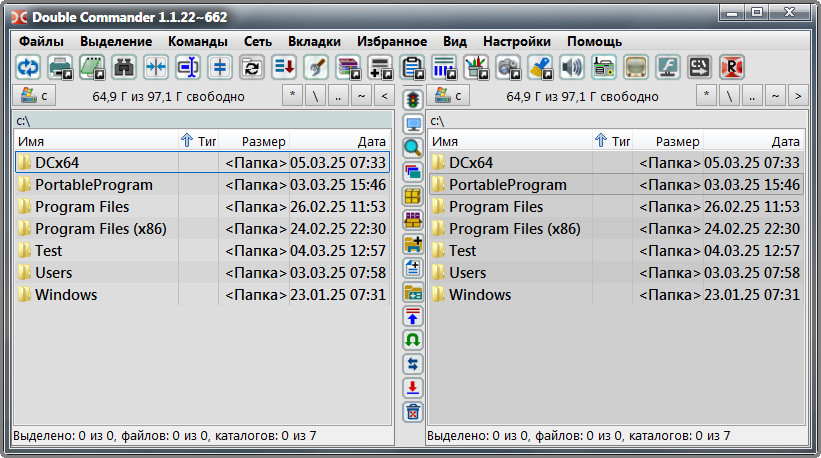The width and height of the screenshot is (821, 458).
Task: Sort left panel by Дата column
Action: point(339,141)
